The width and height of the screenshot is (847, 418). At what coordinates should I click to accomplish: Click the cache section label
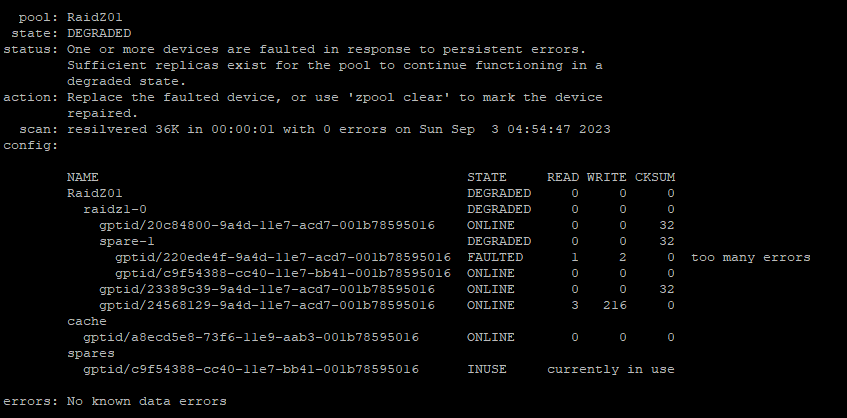(86, 321)
